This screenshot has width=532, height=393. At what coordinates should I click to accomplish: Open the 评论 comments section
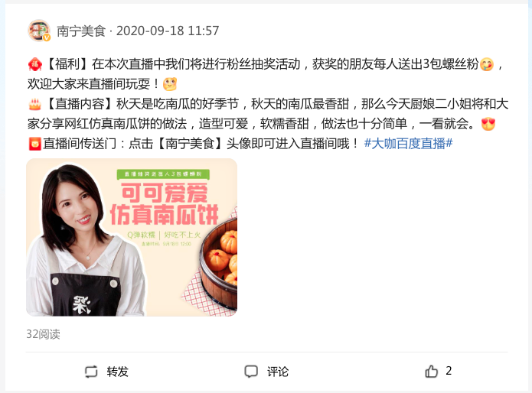[x=278, y=372]
